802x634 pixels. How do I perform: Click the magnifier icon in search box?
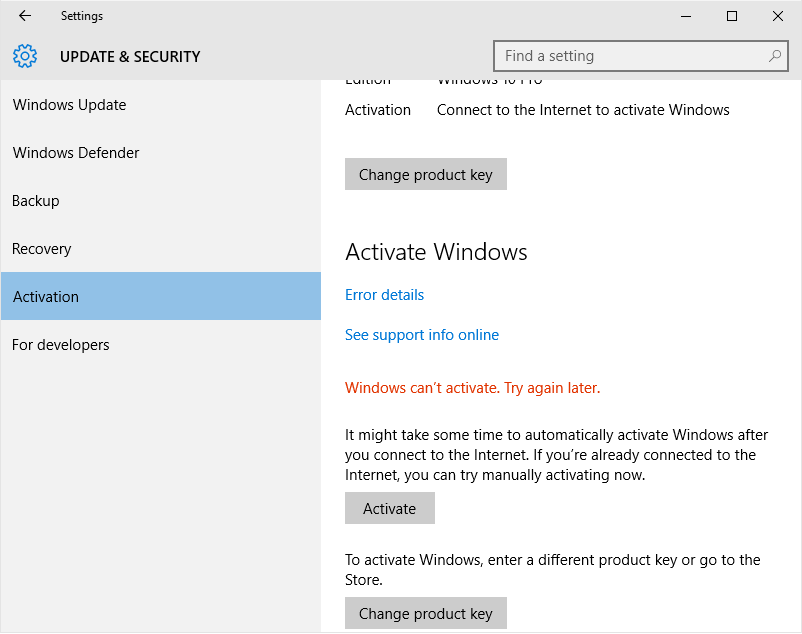pyautogui.click(x=775, y=56)
